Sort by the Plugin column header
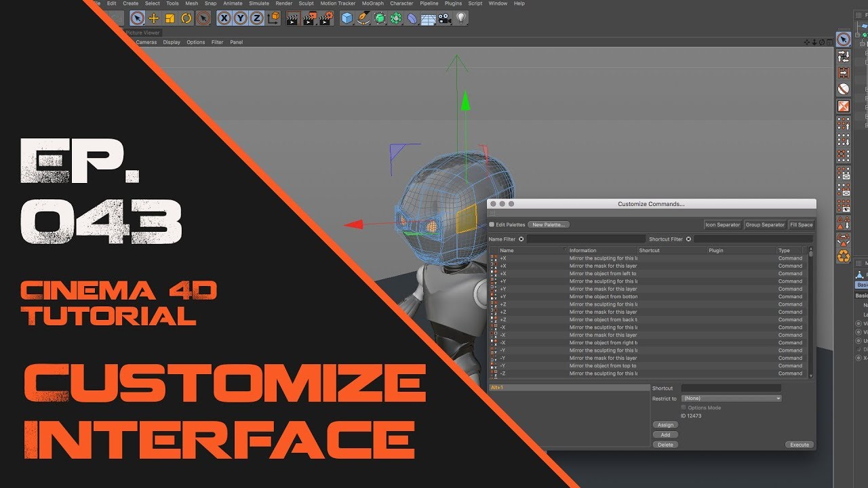The height and width of the screenshot is (488, 868). tap(743, 251)
